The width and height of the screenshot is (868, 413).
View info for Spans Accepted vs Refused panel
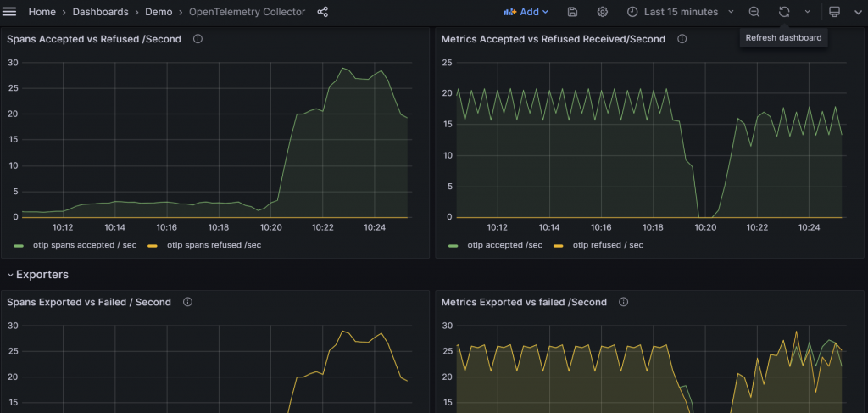click(198, 39)
